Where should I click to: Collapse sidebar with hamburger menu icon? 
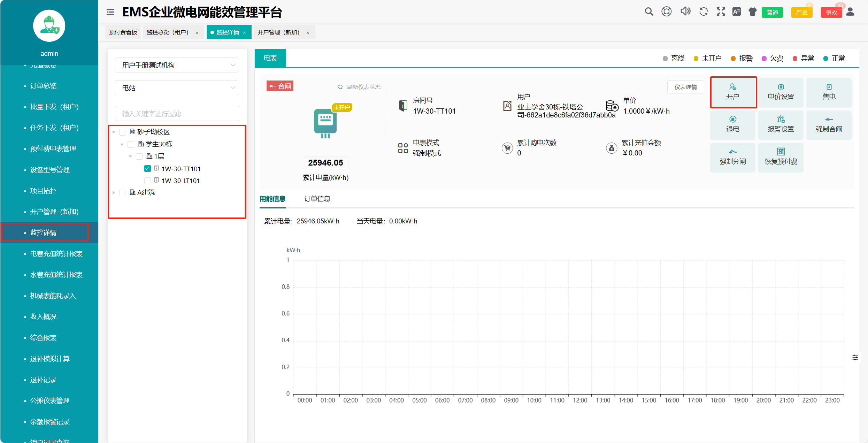click(x=110, y=12)
